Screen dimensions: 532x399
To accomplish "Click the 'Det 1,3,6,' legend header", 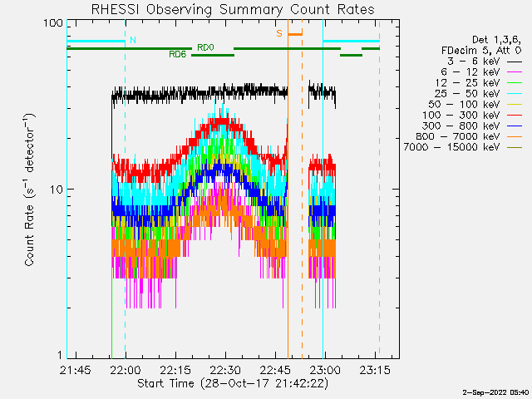I will pos(497,40).
